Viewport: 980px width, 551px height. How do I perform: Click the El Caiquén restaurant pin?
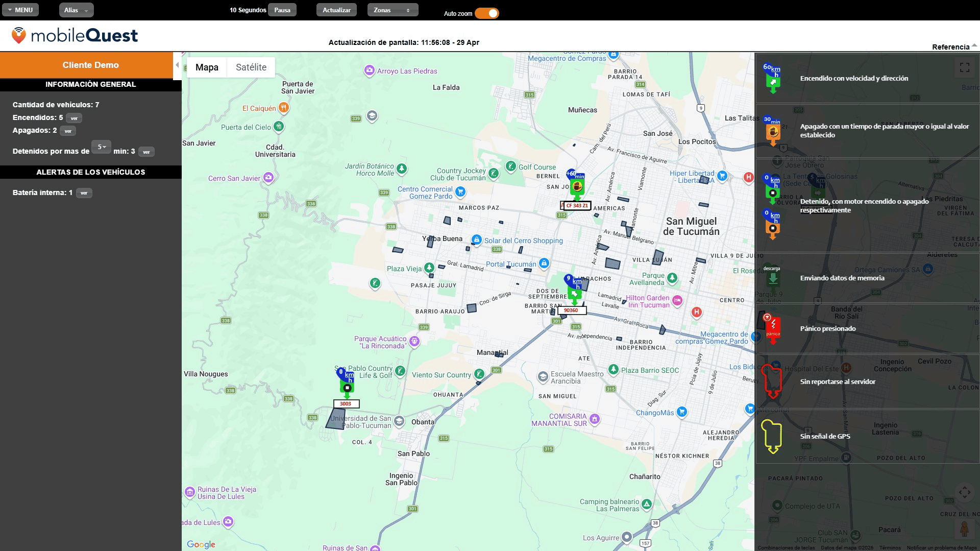284,108
